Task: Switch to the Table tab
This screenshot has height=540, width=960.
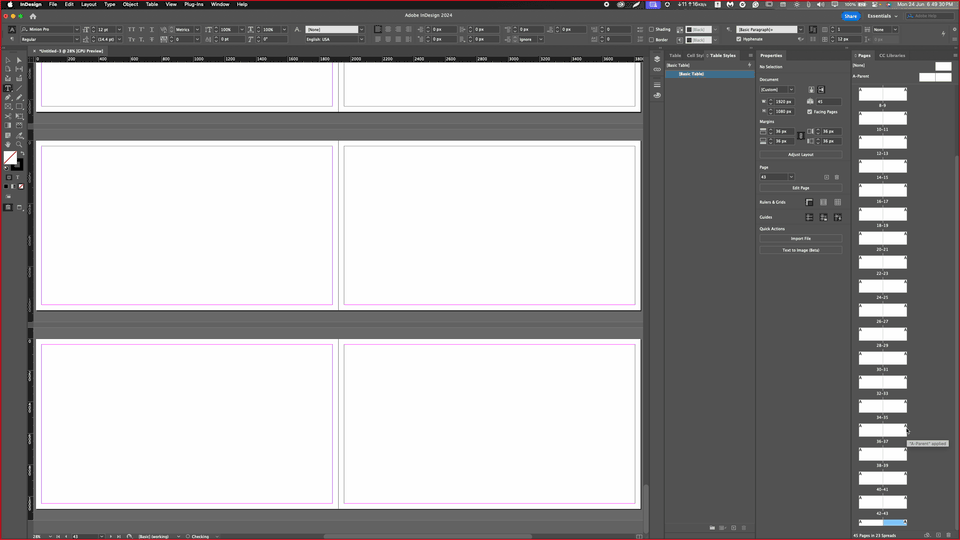Action: click(675, 56)
